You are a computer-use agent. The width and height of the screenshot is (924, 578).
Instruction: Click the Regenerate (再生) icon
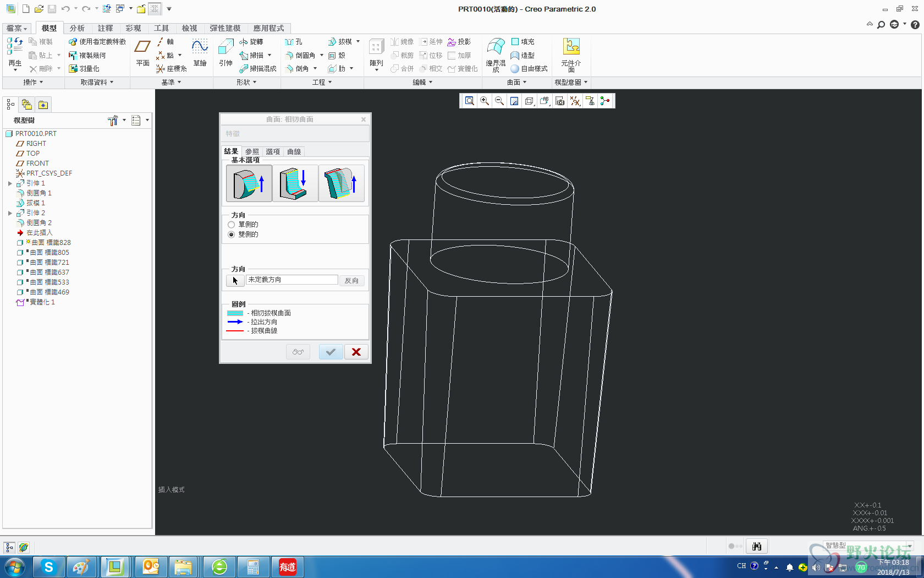tap(15, 54)
